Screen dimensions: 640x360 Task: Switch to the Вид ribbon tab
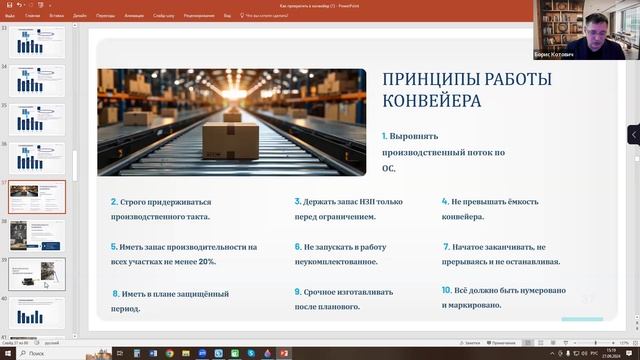click(227, 16)
